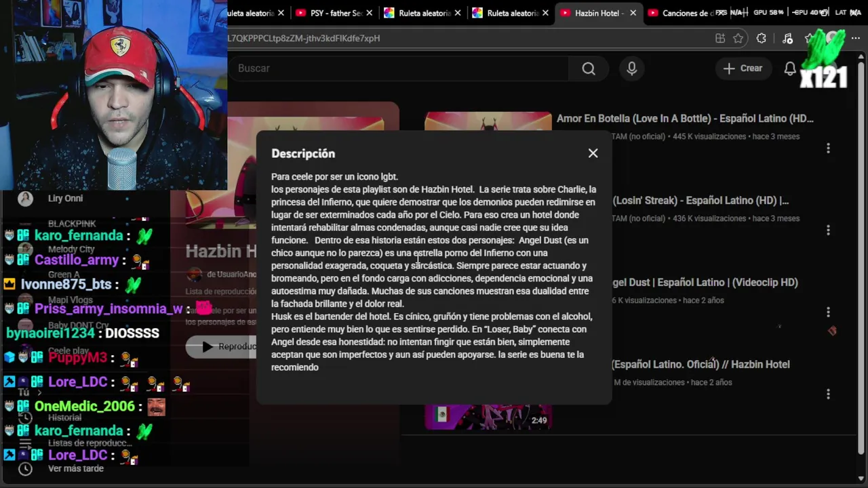Open the notifications bell
The width and height of the screenshot is (868, 488).
pyautogui.click(x=790, y=68)
